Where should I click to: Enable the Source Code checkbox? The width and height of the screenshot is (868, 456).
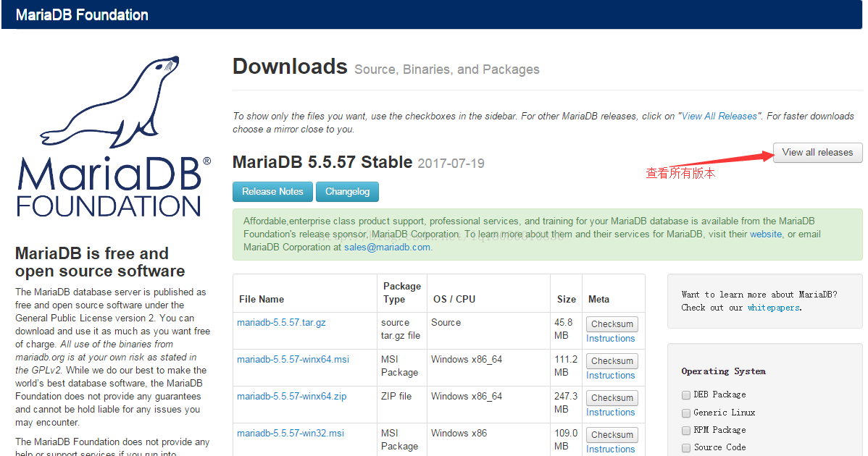(686, 448)
